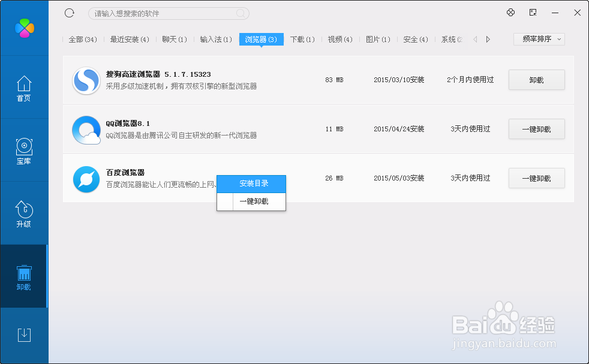The image size is (589, 364).
Task: Click the 11 MB size value
Action: 334,129
